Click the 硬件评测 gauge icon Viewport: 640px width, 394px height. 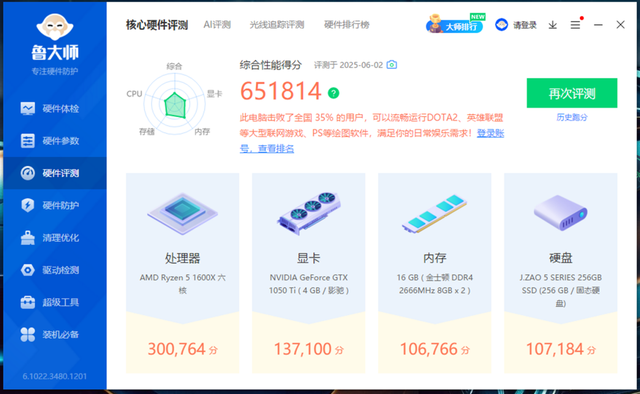coord(28,173)
